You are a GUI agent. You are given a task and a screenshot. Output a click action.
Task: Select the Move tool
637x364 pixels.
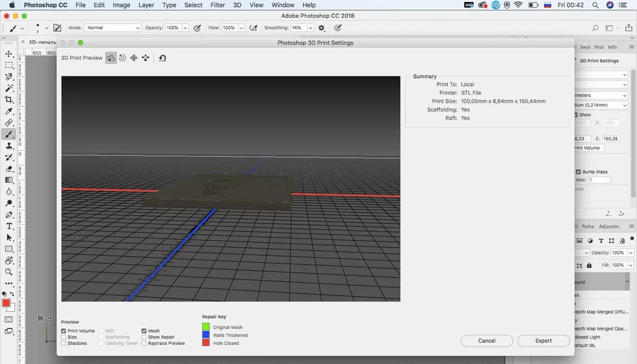pos(8,53)
